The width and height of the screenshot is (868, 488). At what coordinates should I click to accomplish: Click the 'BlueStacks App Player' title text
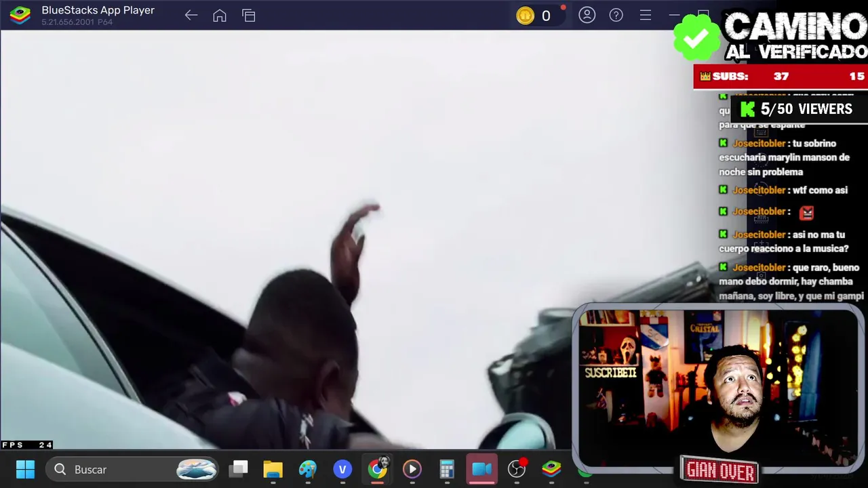(x=98, y=10)
